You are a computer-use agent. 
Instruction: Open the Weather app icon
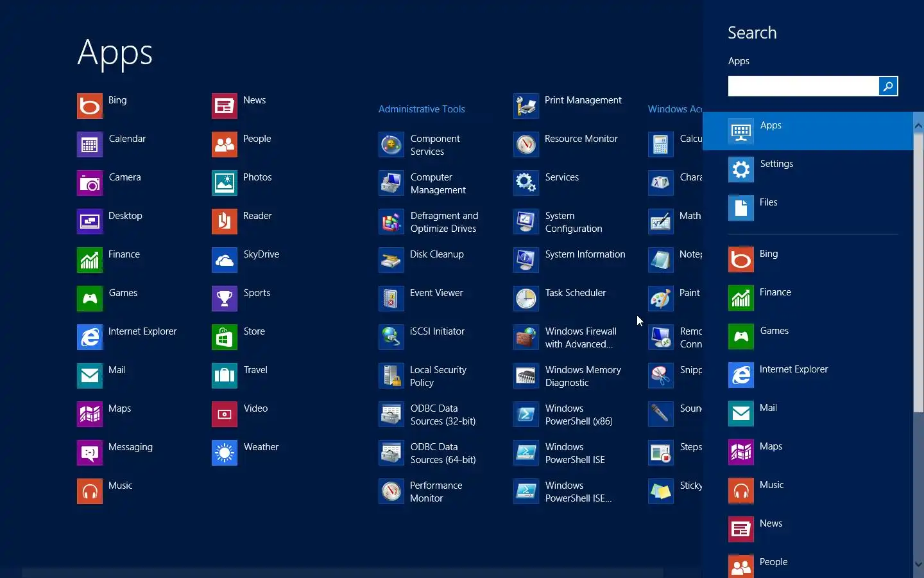coord(225,453)
